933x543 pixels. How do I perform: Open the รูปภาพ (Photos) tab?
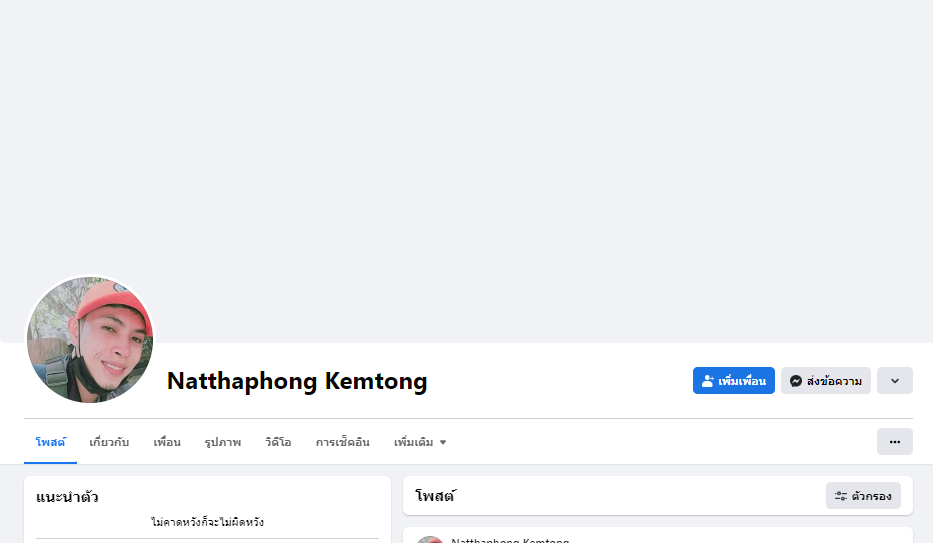(223, 442)
